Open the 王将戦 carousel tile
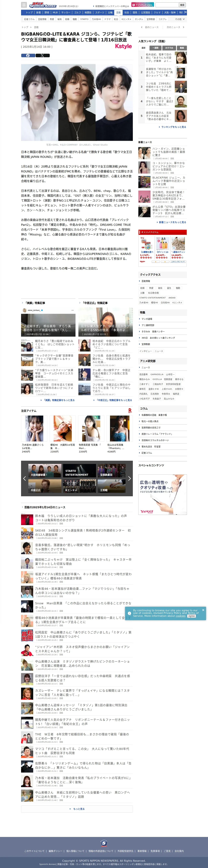This screenshot has height=868, width=208. [x=111, y=486]
